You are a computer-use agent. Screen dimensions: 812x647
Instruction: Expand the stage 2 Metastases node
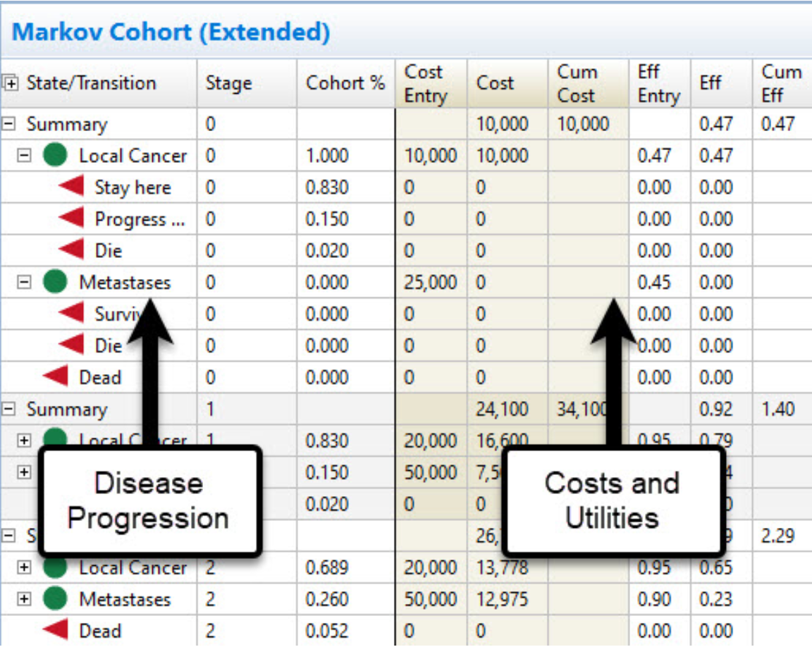click(25, 599)
